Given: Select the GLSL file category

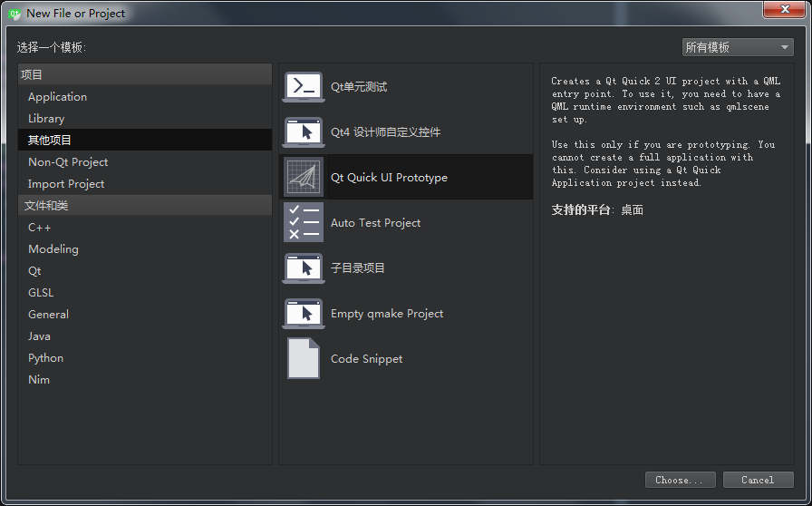Looking at the screenshot, I should pyautogui.click(x=41, y=293).
